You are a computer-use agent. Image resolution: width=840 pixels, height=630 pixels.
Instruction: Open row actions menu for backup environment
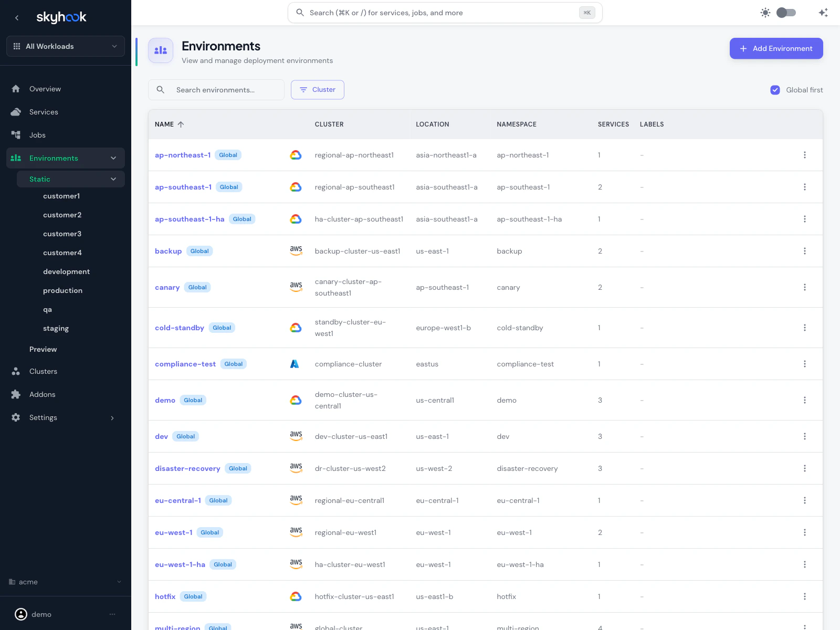point(804,251)
